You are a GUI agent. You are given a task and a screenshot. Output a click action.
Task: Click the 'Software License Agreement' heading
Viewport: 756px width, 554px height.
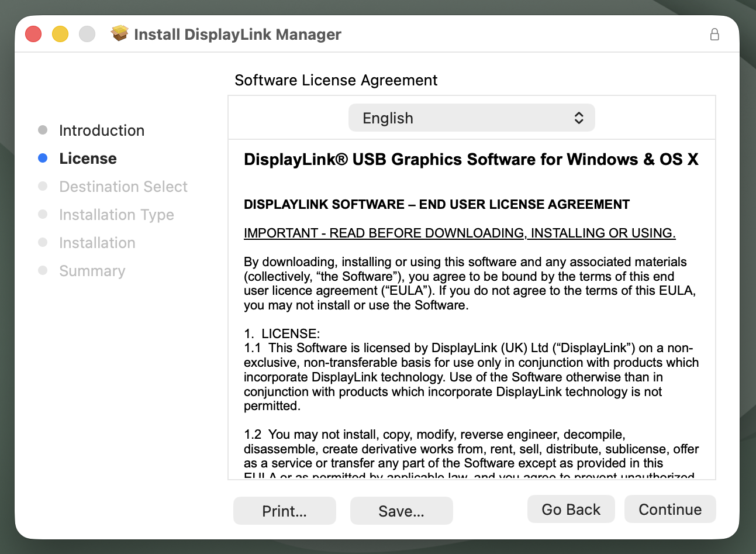tap(336, 80)
